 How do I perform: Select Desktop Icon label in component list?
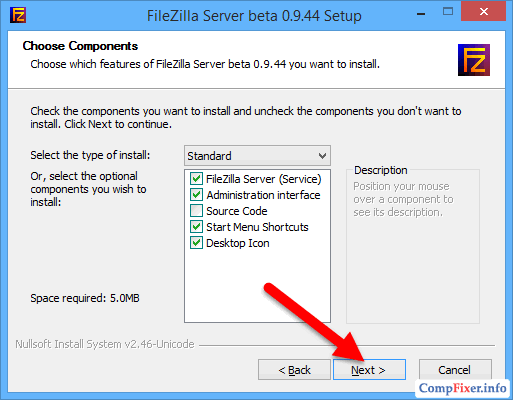coord(238,243)
